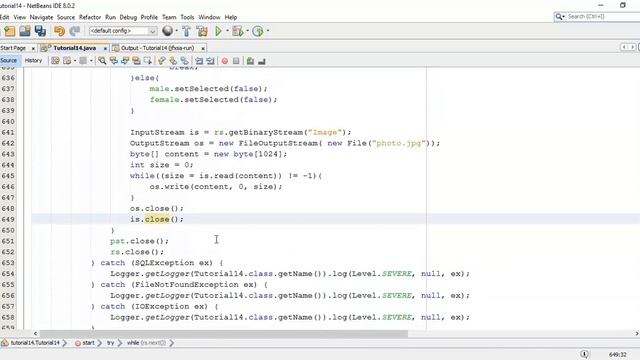This screenshot has width=640, height=360.
Task: Open the editor Forward history dropdown arrow
Action: click(91, 61)
